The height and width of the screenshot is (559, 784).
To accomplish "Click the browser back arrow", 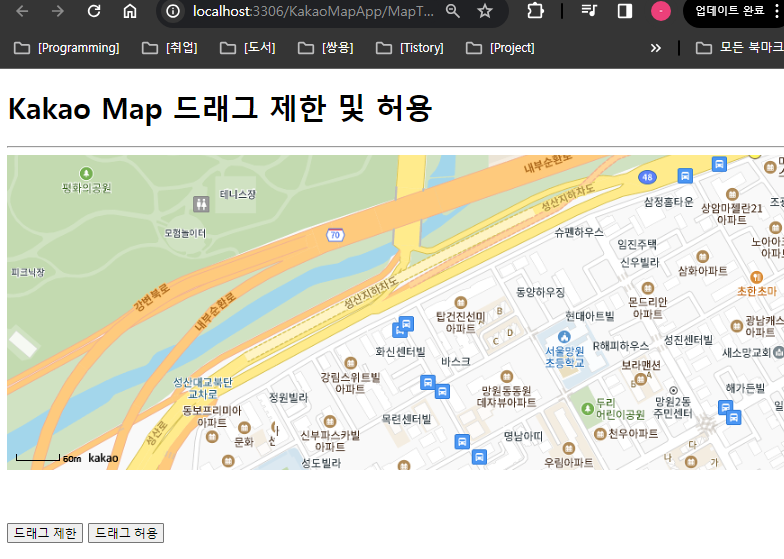I will 22,11.
